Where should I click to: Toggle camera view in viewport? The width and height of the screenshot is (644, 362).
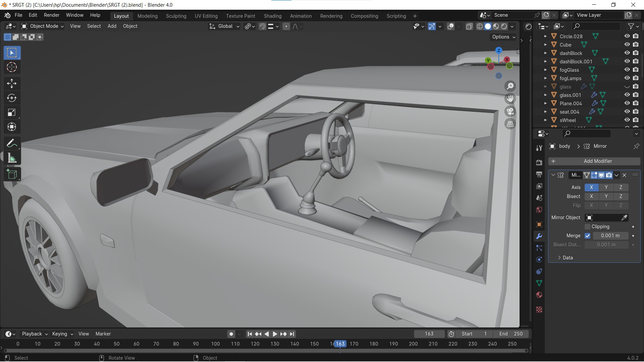510,111
